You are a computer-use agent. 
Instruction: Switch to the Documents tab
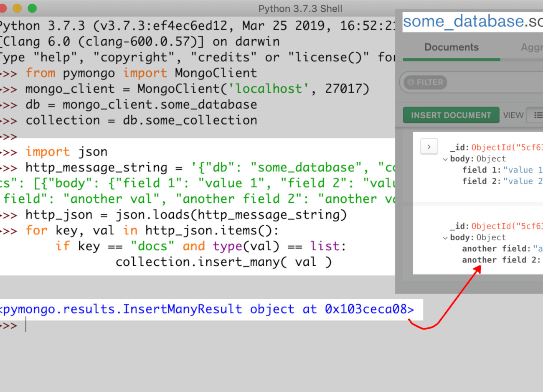(x=451, y=48)
